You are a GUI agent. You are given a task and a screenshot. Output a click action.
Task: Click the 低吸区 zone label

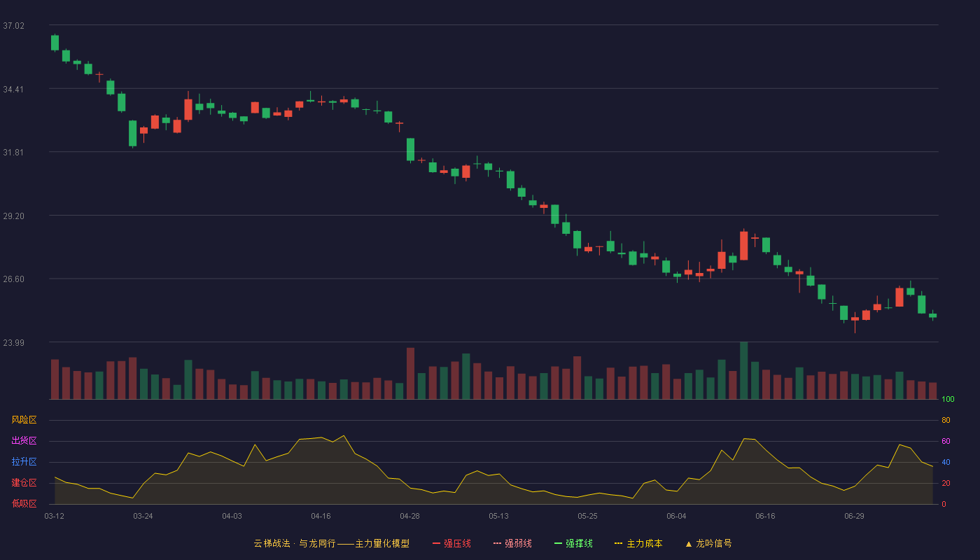(x=24, y=503)
